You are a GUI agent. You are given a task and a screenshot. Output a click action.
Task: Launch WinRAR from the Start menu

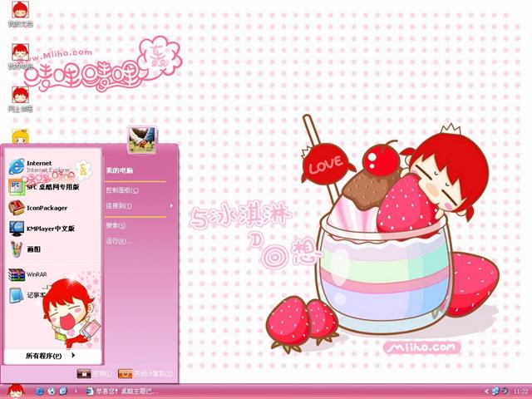[27, 274]
